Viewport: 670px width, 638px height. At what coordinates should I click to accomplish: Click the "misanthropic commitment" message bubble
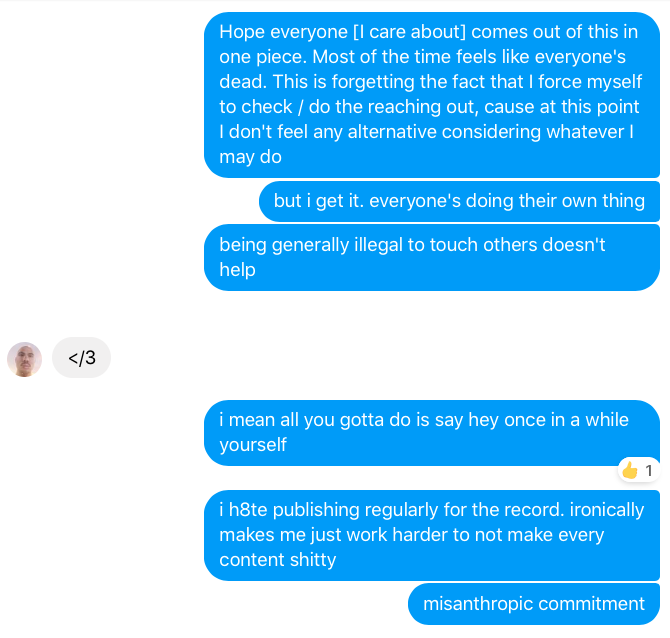point(533,604)
